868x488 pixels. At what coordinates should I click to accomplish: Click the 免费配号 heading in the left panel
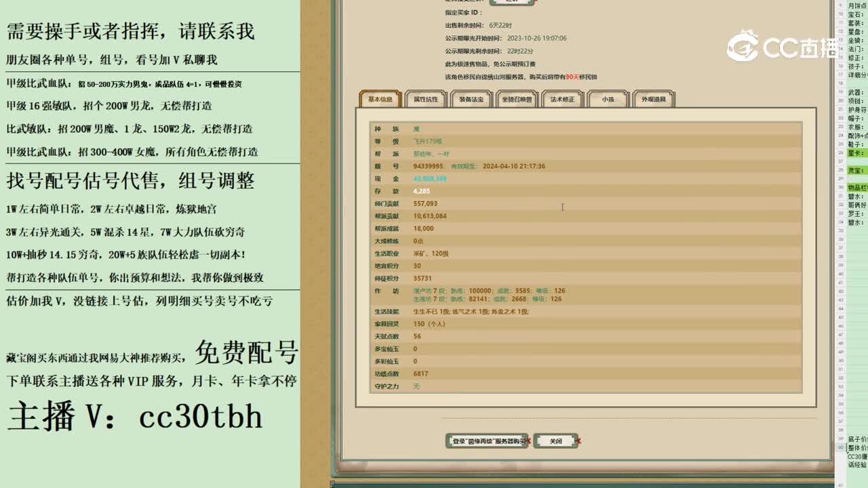tap(247, 352)
